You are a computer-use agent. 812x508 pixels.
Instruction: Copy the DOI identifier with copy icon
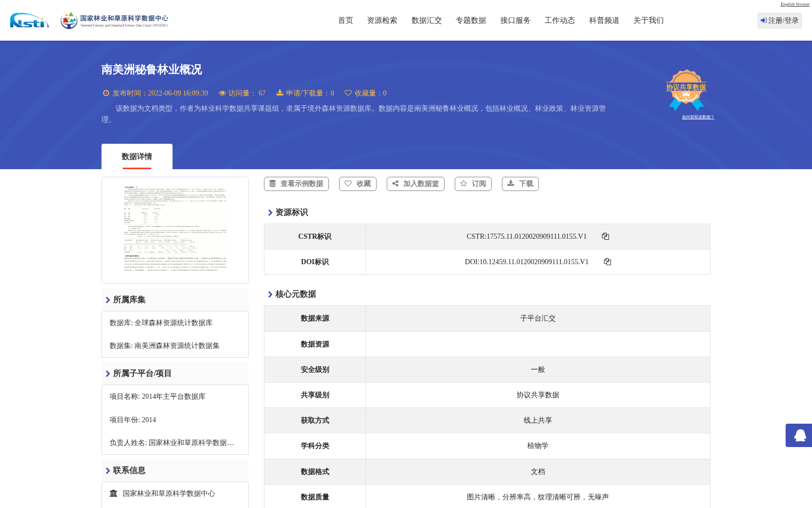click(x=607, y=262)
